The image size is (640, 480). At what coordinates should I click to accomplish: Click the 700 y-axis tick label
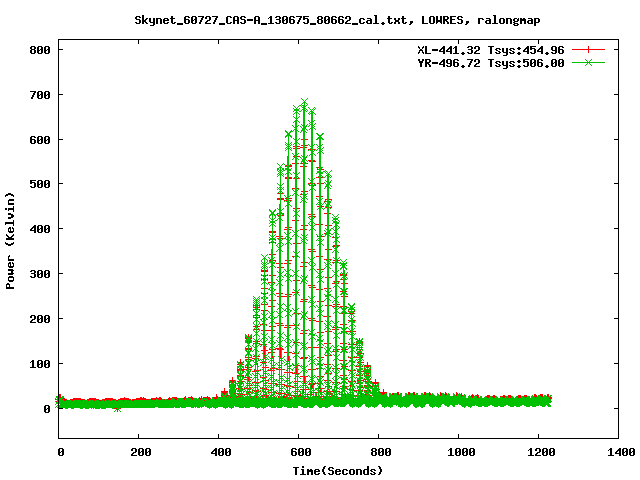[x=40, y=95]
